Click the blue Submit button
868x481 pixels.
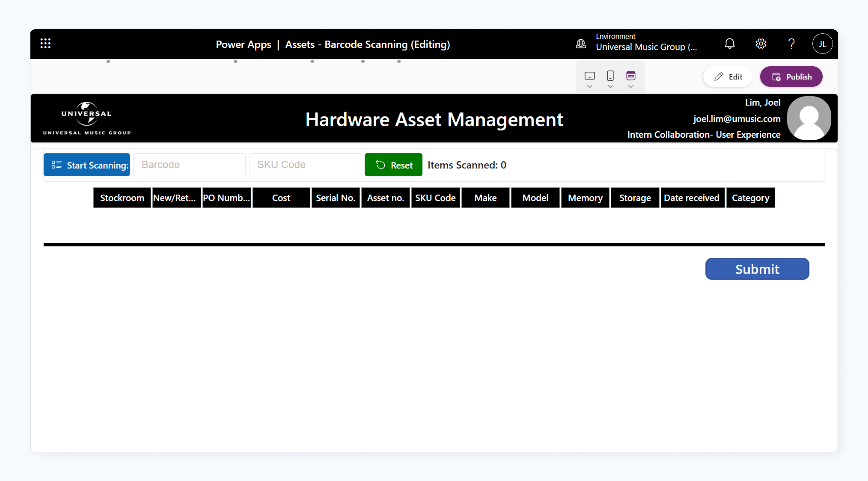(757, 269)
